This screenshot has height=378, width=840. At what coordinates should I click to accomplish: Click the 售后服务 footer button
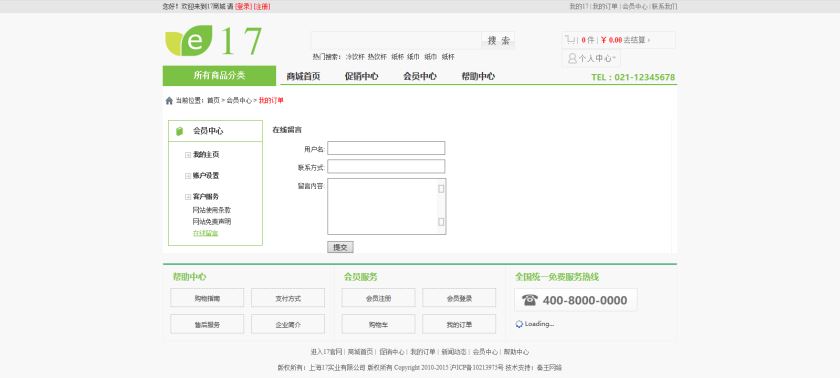[x=207, y=324]
